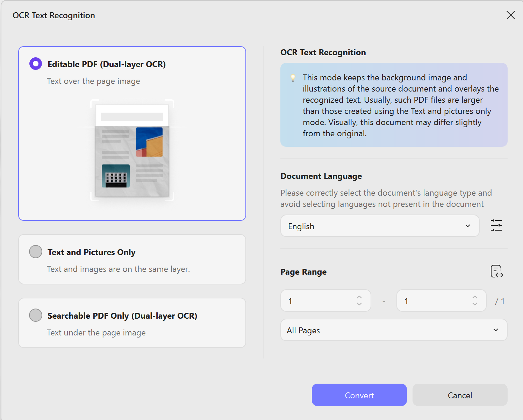Open the English document language dropdown

380,226
